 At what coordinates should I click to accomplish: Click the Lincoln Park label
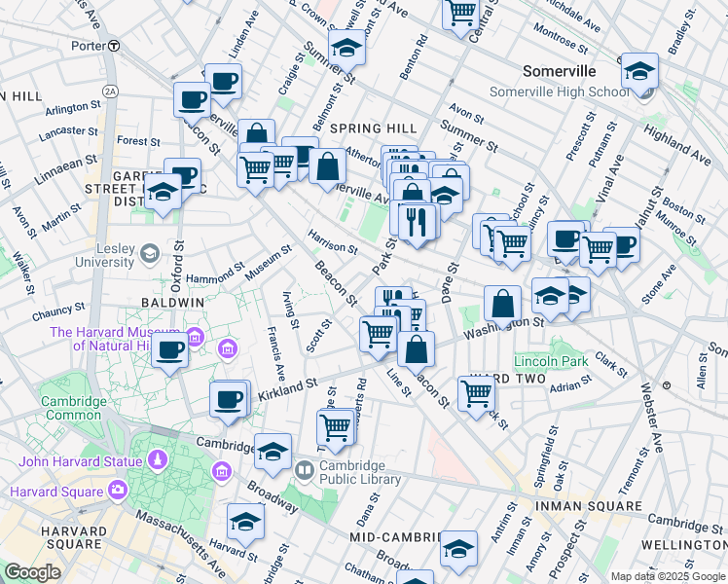[551, 361]
